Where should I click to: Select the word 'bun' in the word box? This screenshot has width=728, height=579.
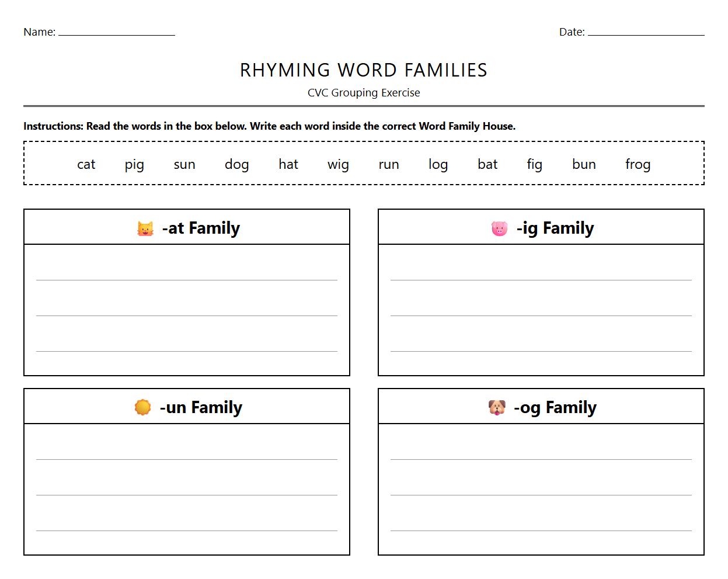pos(583,164)
